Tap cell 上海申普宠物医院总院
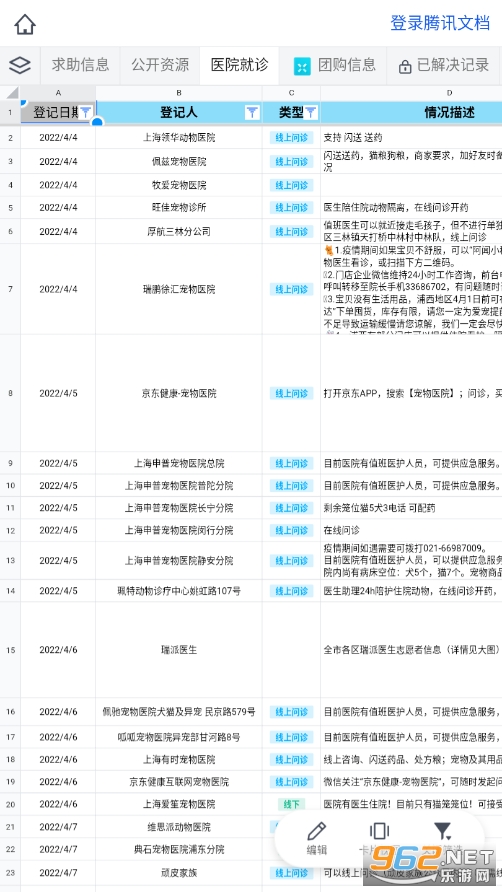Screen dimensions: 502x892 (x=179, y=463)
